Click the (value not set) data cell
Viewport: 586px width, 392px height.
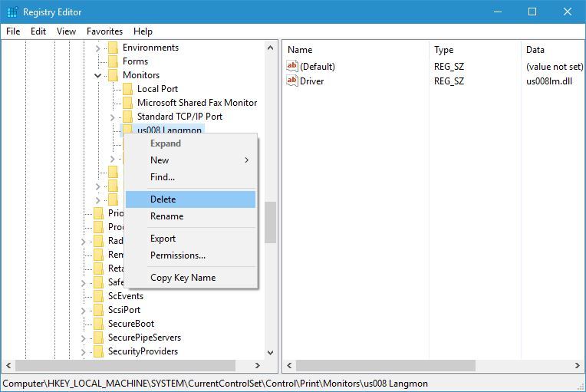tap(555, 67)
